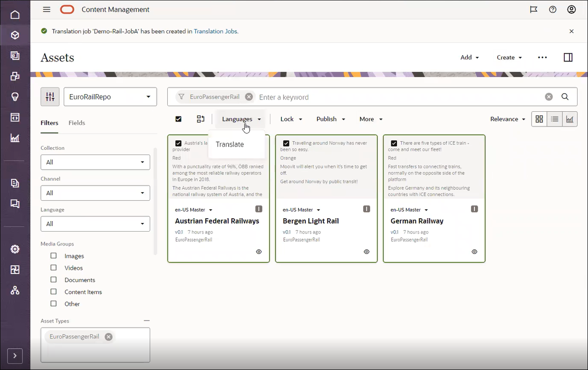Preview German Railway with eye icon
Screen dimensions: 588x370
474,252
